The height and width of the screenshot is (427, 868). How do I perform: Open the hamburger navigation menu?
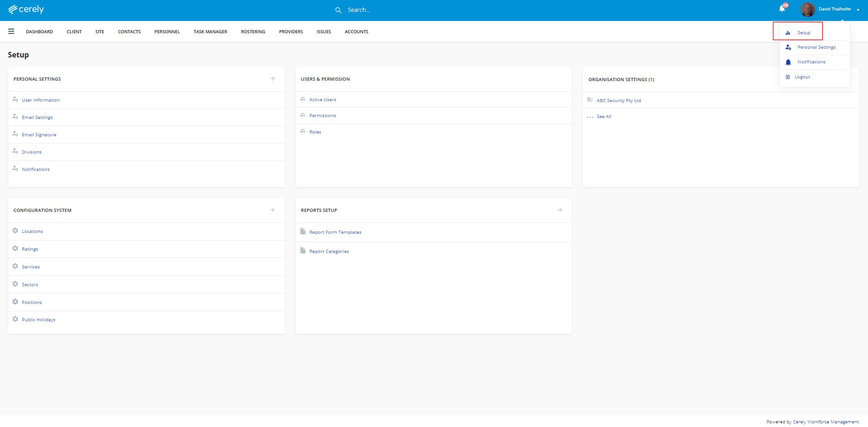coord(11,31)
